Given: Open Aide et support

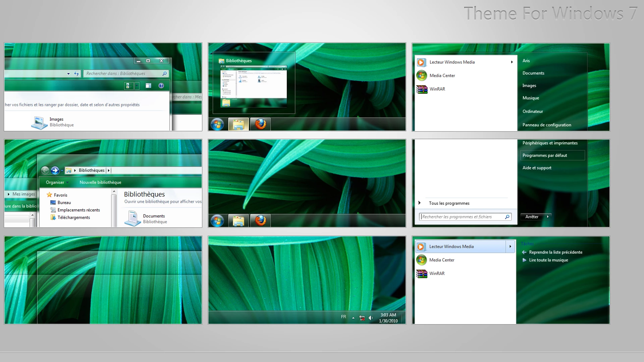Looking at the screenshot, I should 537,168.
